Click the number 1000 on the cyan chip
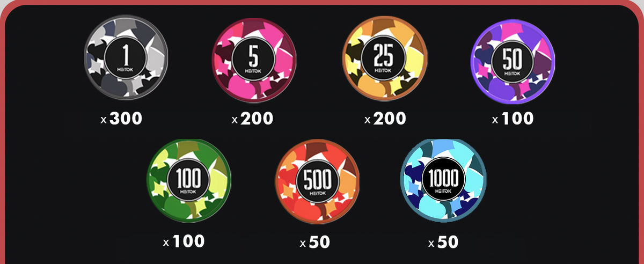This screenshot has height=264, width=644. tap(443, 177)
